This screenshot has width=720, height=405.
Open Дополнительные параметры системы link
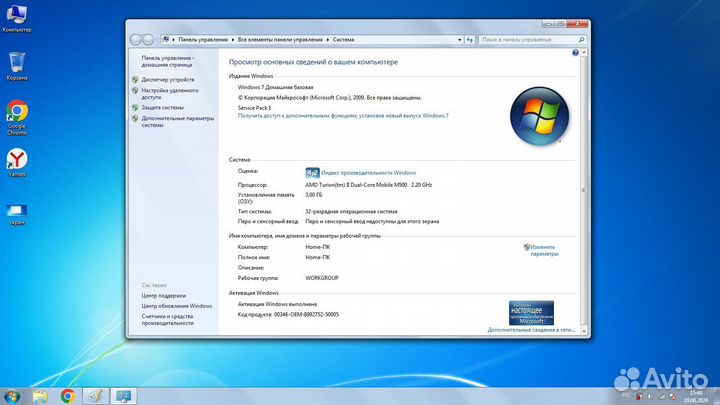pos(178,121)
